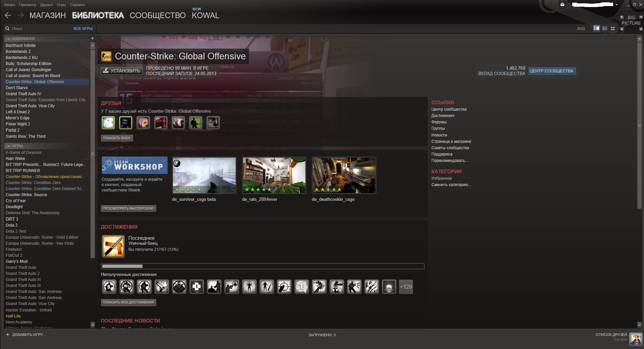Click the first friend avatar

pos(108,123)
